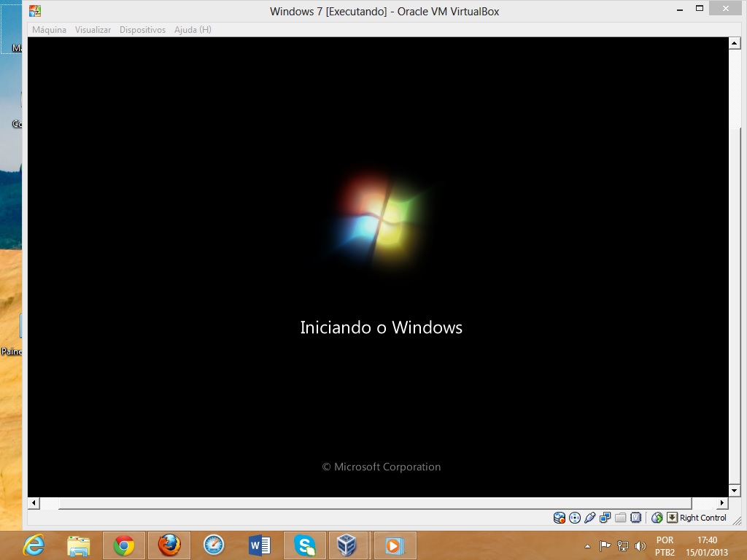The image size is (747, 560).
Task: Minimize the VirtualBox window
Action: (x=680, y=9)
